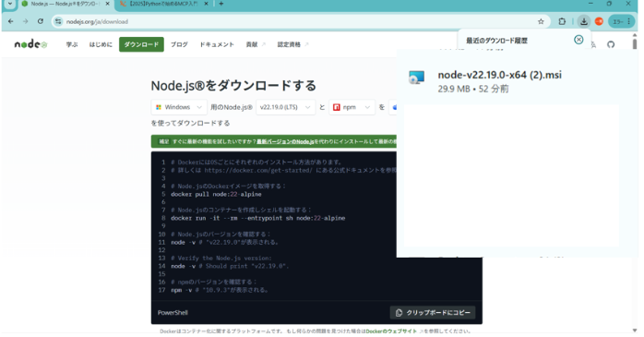Open the Dockerのウェブサイト link
Image resolution: width=644 pixels, height=337 pixels.
point(391,331)
